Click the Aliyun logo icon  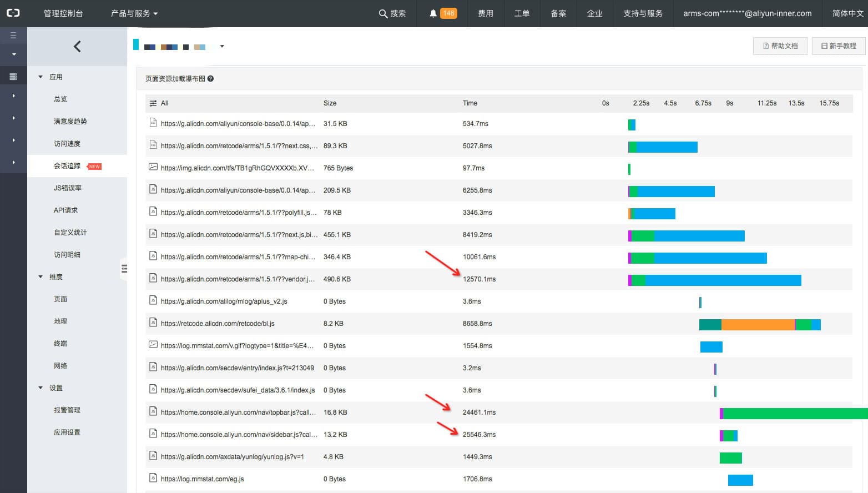click(13, 13)
